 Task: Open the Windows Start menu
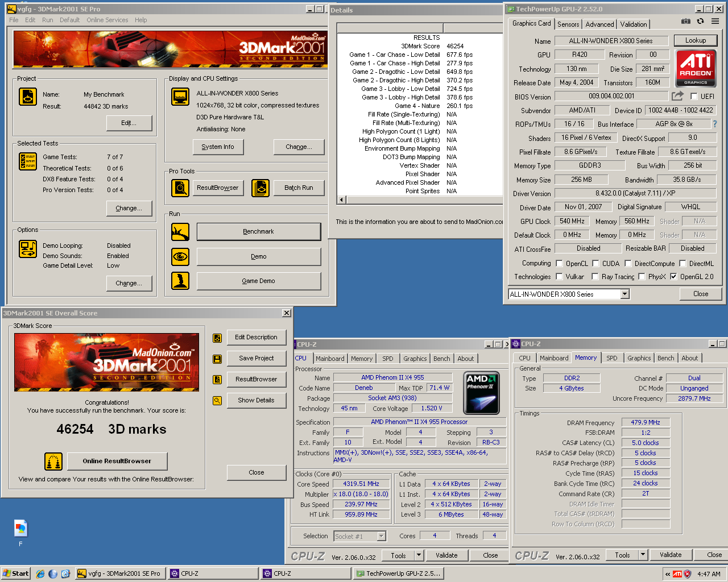point(16,574)
